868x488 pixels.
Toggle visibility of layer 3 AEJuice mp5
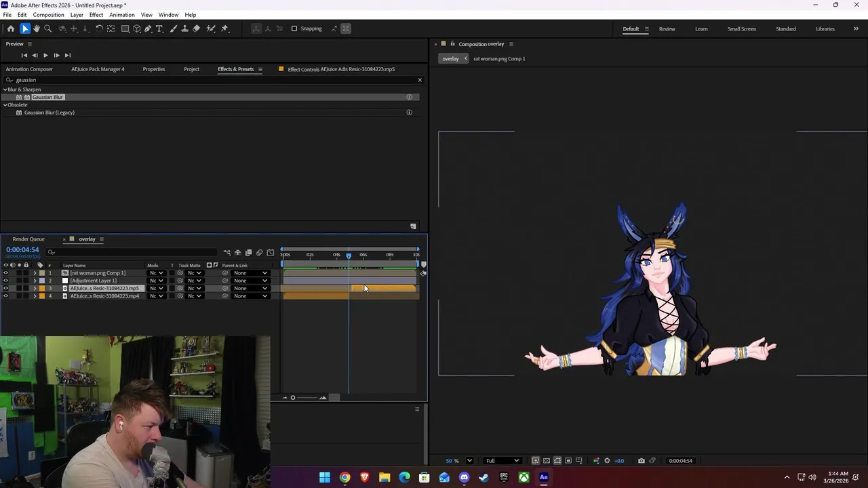pyautogui.click(x=5, y=288)
